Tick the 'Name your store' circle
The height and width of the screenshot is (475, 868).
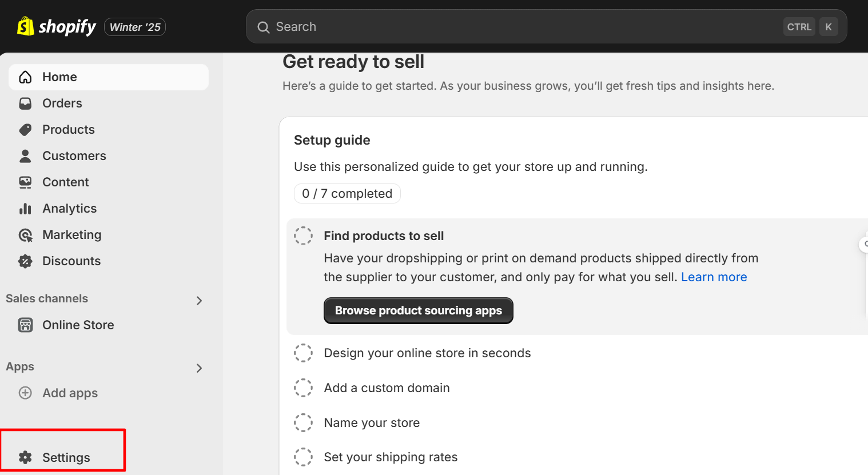point(303,423)
